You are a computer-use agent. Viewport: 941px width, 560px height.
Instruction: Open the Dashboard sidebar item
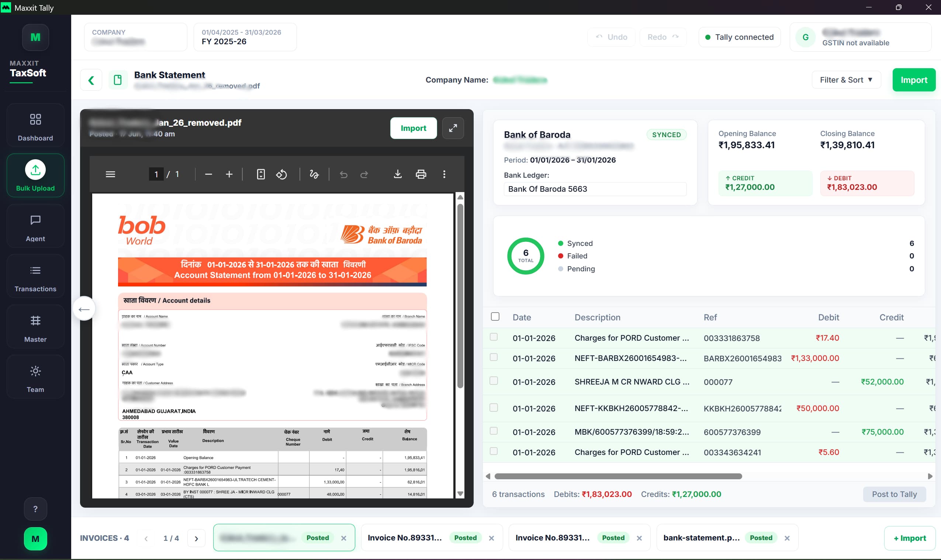[x=35, y=125]
